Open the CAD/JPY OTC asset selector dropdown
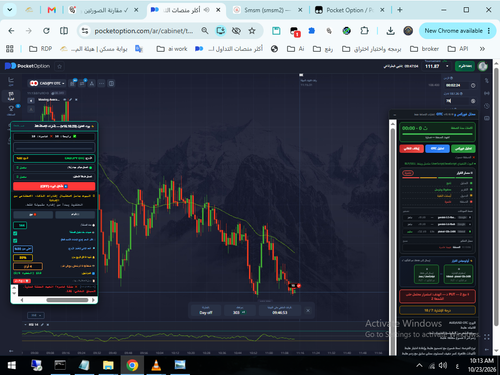500x375 pixels. click(47, 83)
